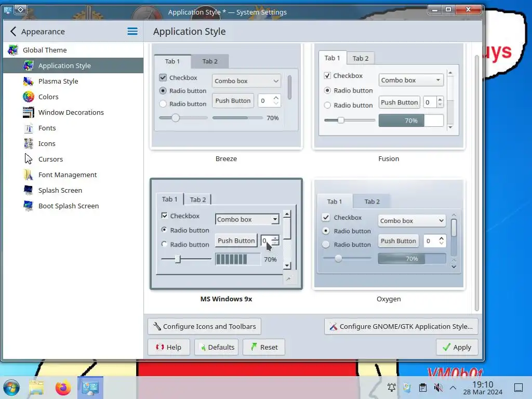
Task: Switch to Tab 2 in the Fusion preview
Action: point(361,58)
